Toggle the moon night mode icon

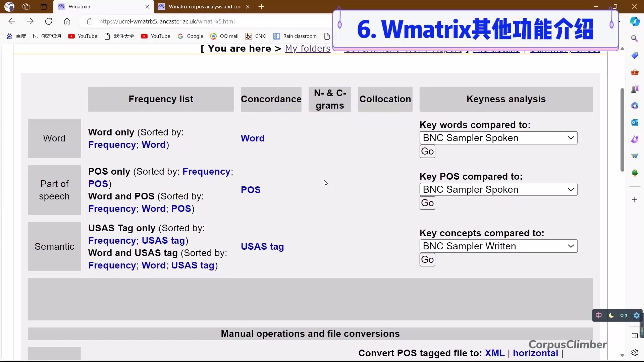click(x=611, y=315)
